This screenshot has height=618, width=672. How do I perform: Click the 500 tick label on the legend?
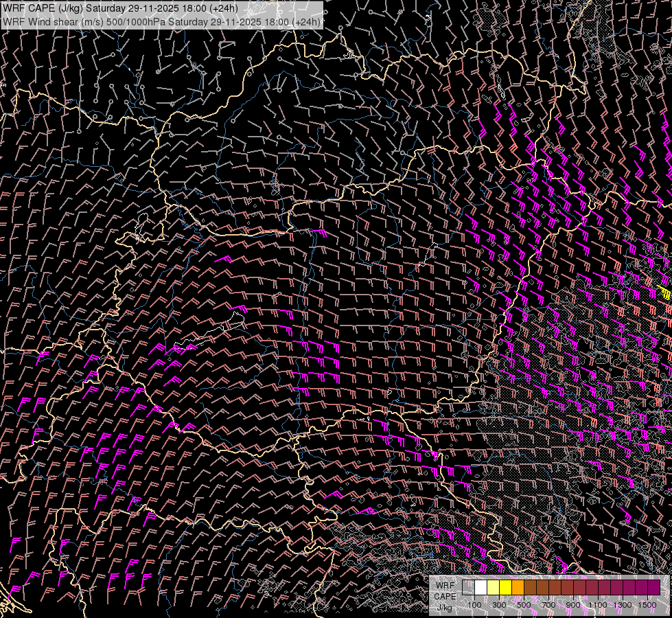[524, 604]
